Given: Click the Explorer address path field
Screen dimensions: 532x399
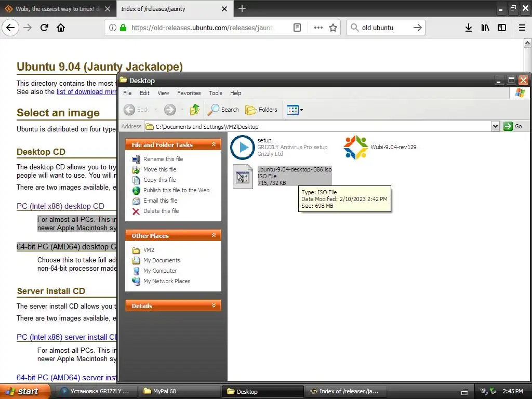Looking at the screenshot, I should (x=317, y=127).
